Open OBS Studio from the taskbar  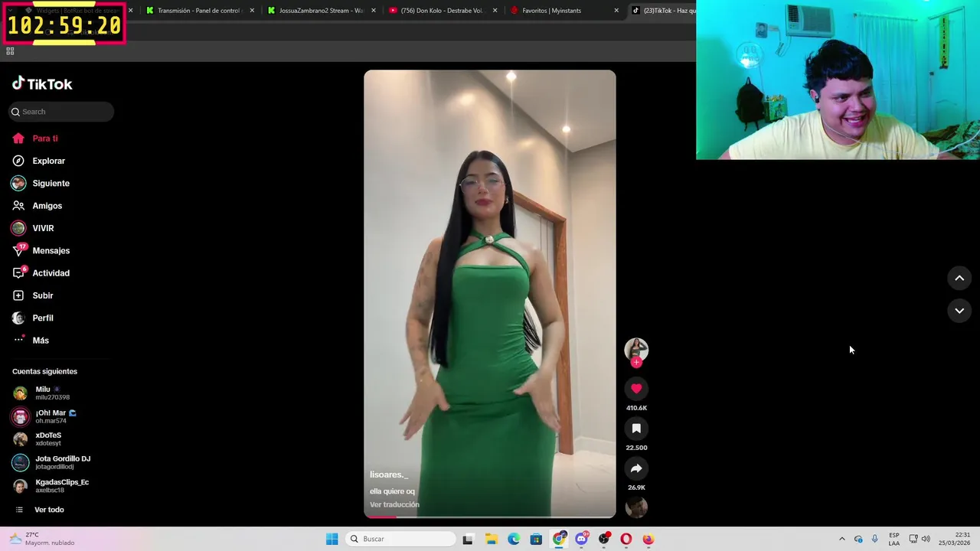(x=604, y=539)
